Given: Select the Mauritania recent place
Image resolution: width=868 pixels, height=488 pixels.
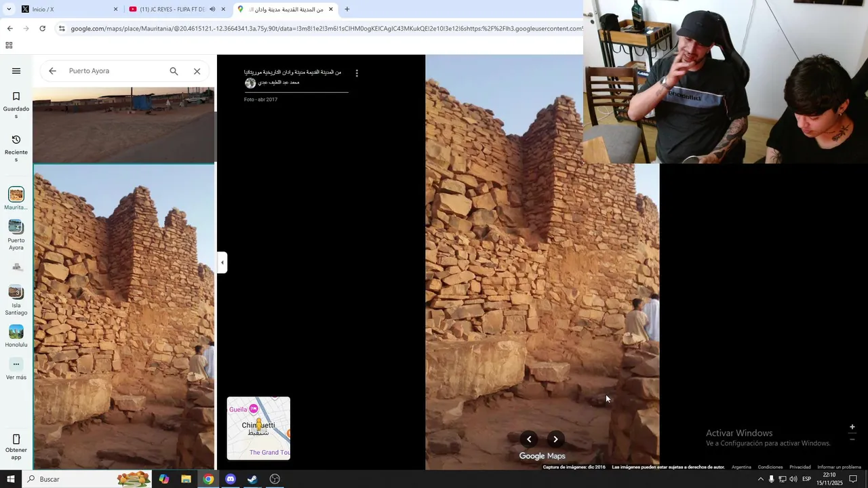Looking at the screenshot, I should [x=16, y=199].
